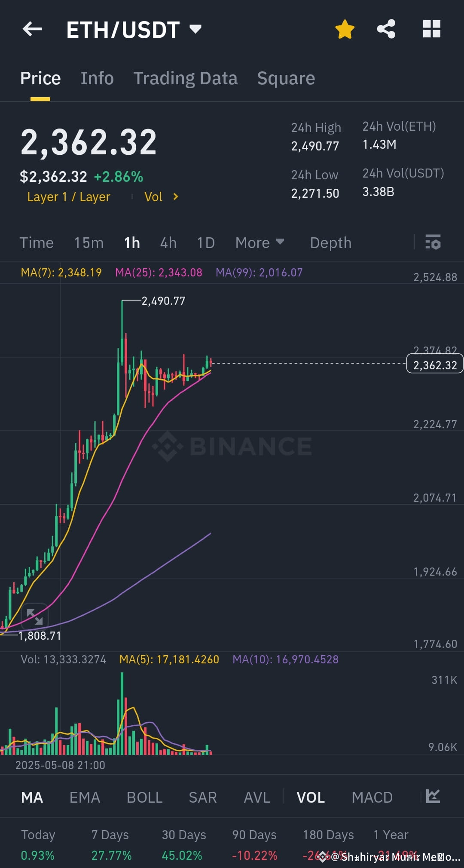Select the 1h chart interval
The width and height of the screenshot is (464, 868).
132,243
